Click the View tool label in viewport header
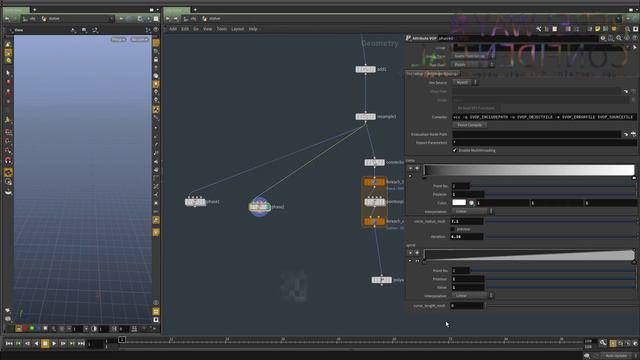The width and height of the screenshot is (640, 360). 19,30
